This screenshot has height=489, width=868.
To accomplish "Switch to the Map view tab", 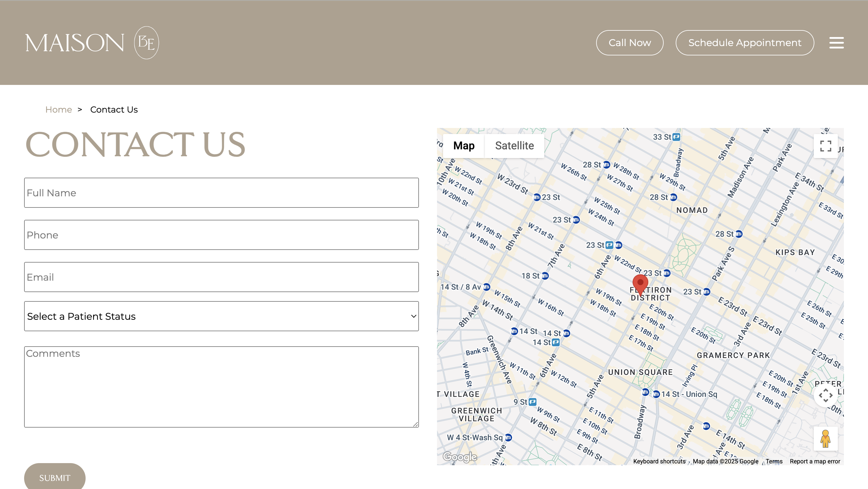I will (464, 146).
